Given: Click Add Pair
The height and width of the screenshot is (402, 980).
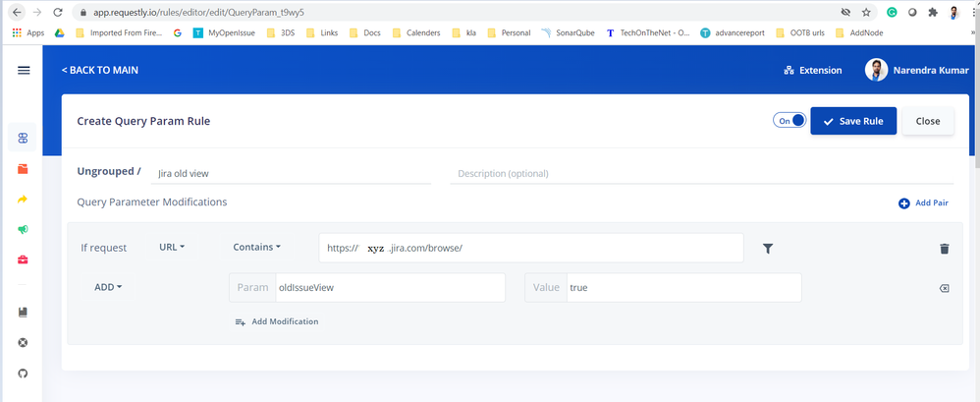Looking at the screenshot, I should 923,202.
